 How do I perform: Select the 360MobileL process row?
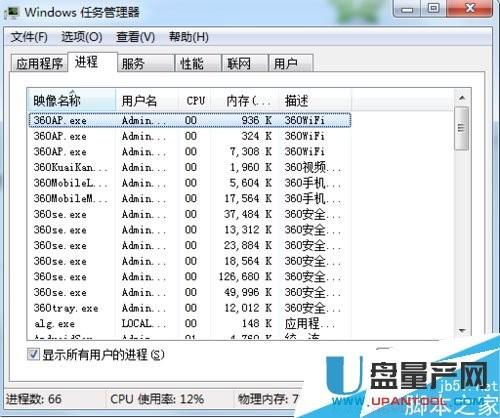tap(190, 183)
